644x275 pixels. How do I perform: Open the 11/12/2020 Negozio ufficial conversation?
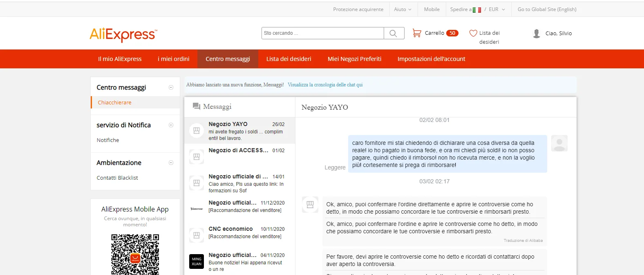[x=239, y=209]
